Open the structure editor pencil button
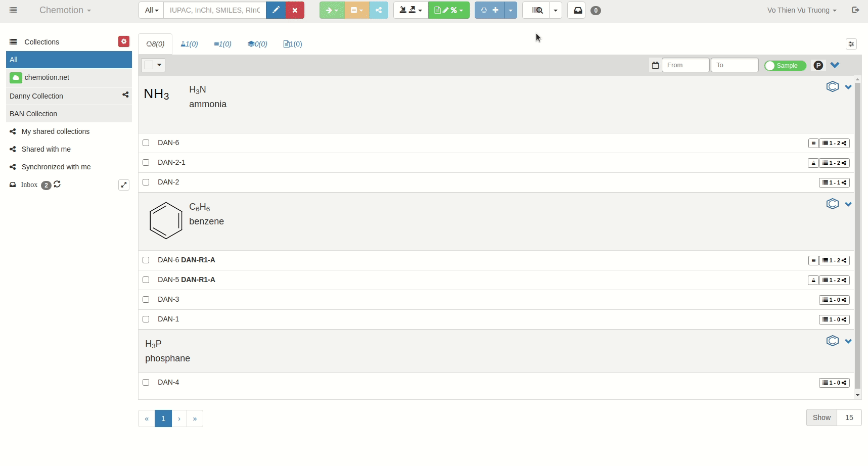The width and height of the screenshot is (868, 466). pos(276,10)
